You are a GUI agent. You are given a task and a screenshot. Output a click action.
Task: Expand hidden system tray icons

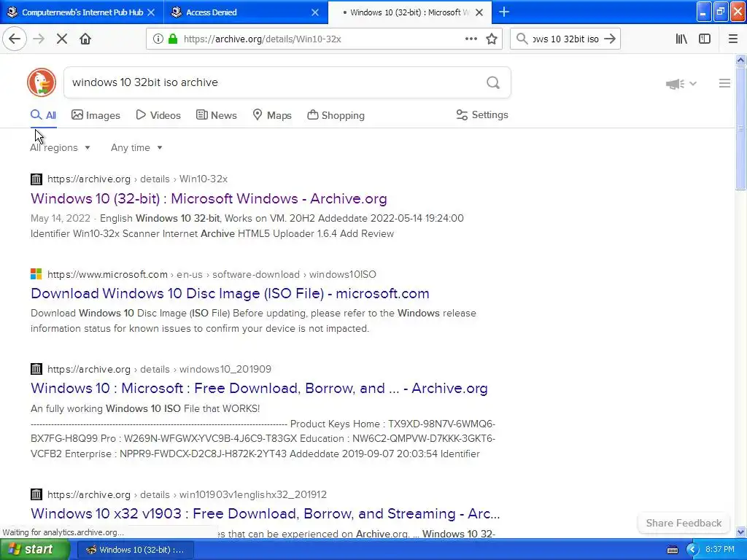click(692, 550)
